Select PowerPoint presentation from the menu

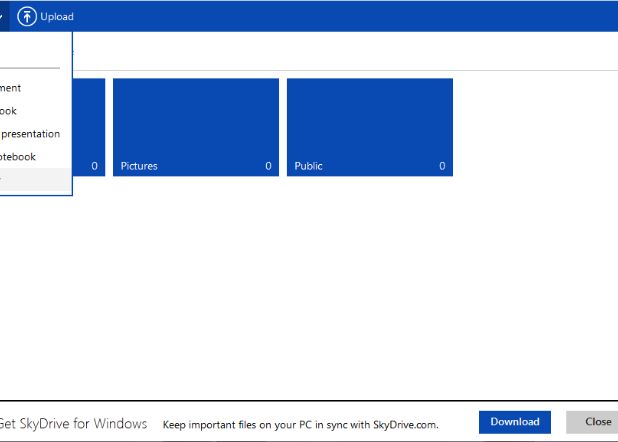(x=30, y=134)
